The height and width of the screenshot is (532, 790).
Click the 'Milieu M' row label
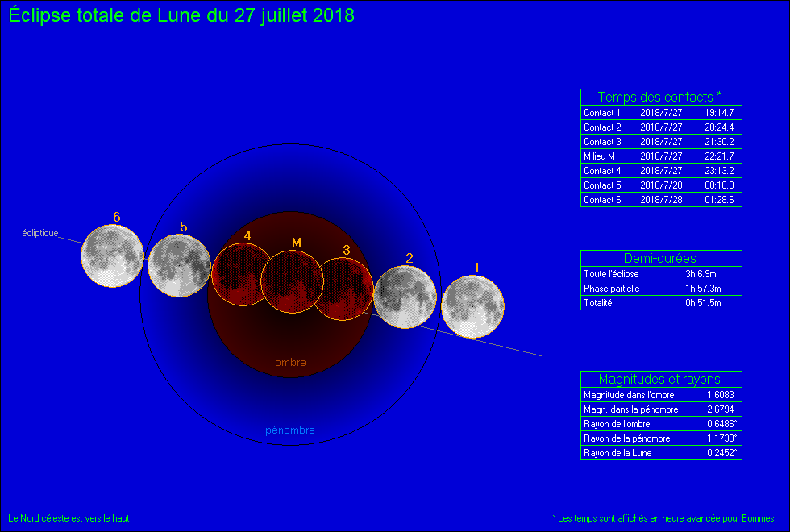click(599, 156)
